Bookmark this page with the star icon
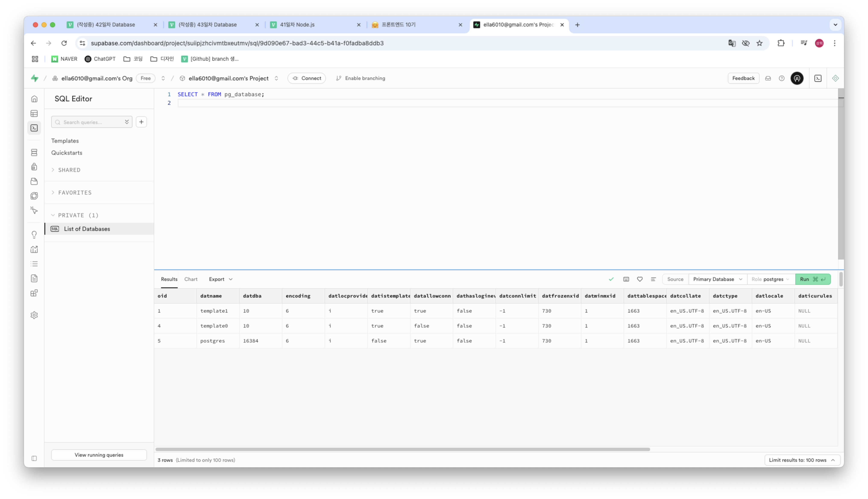Image resolution: width=868 pixels, height=499 pixels. click(759, 43)
